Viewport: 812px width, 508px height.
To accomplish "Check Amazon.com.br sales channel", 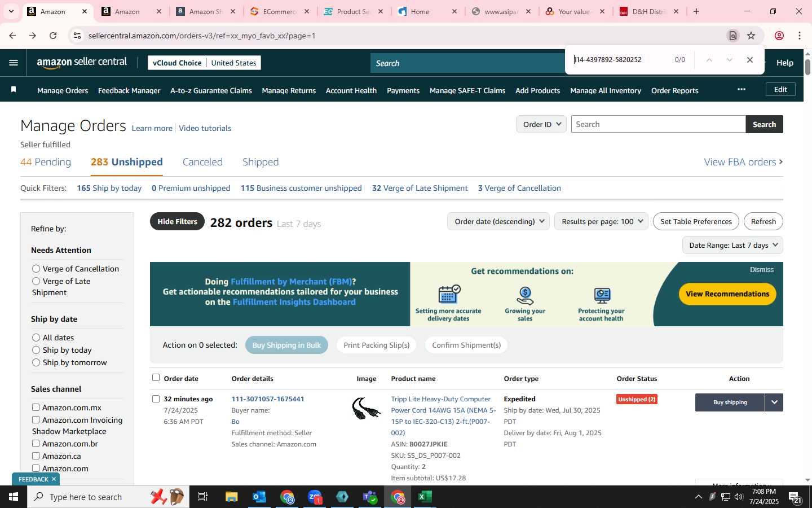I will coord(36,443).
